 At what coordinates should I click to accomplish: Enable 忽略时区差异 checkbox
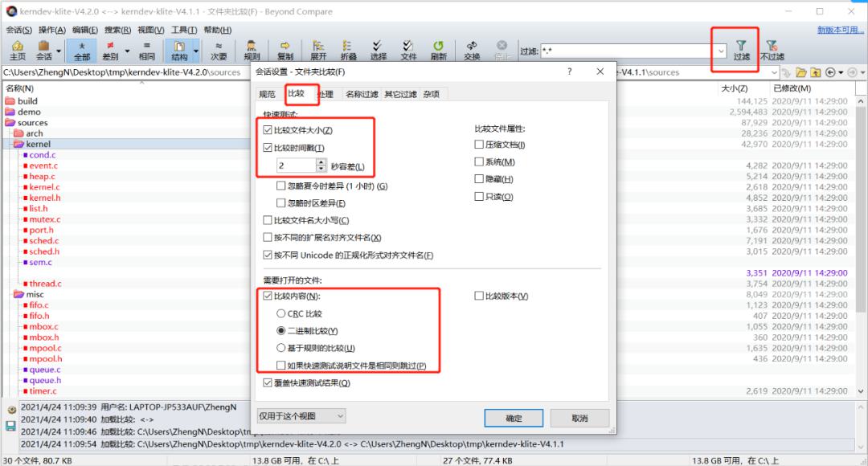[281, 203]
